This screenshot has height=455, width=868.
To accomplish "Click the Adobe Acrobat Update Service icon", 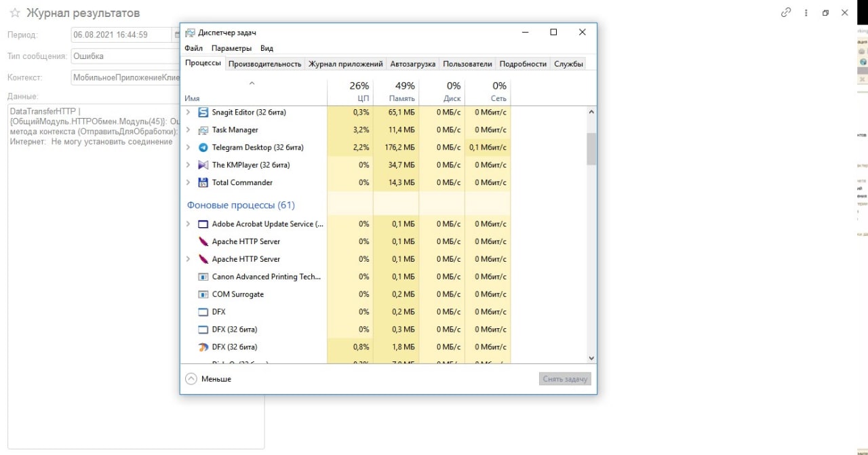I will 203,224.
